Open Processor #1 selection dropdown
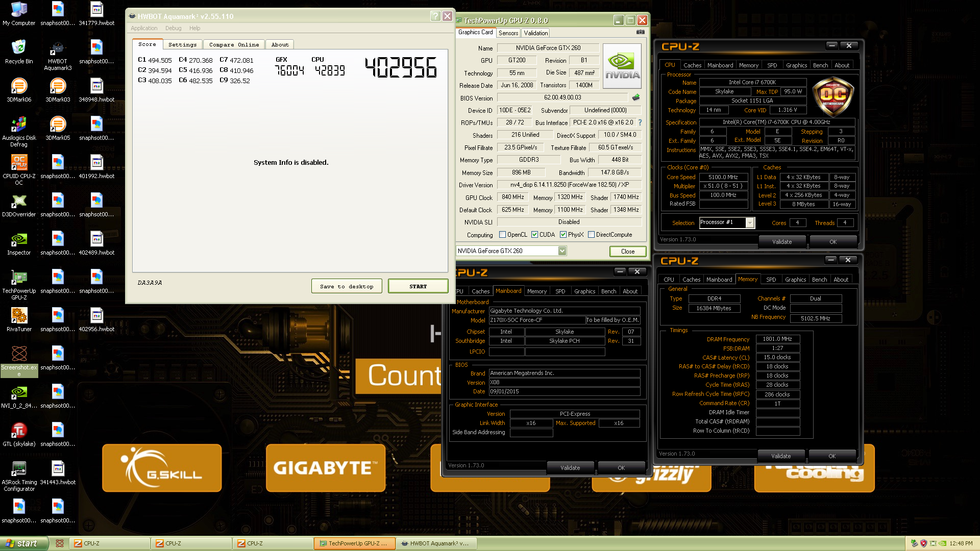This screenshot has height=551, width=980. click(749, 222)
